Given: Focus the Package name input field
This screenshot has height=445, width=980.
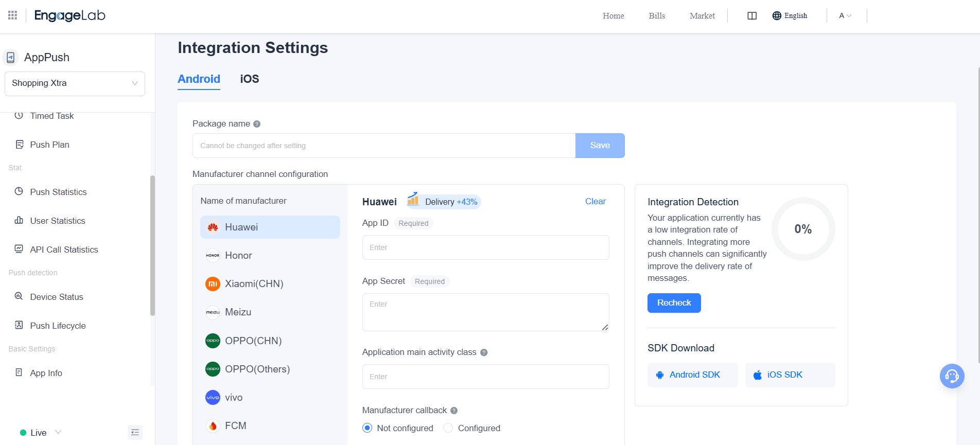Looking at the screenshot, I should pyautogui.click(x=384, y=146).
